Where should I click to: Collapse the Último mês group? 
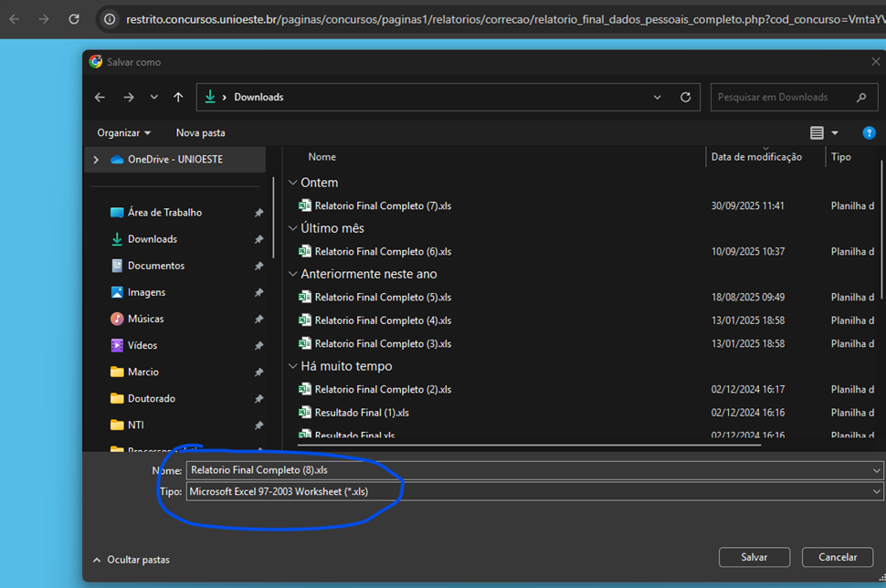[292, 228]
